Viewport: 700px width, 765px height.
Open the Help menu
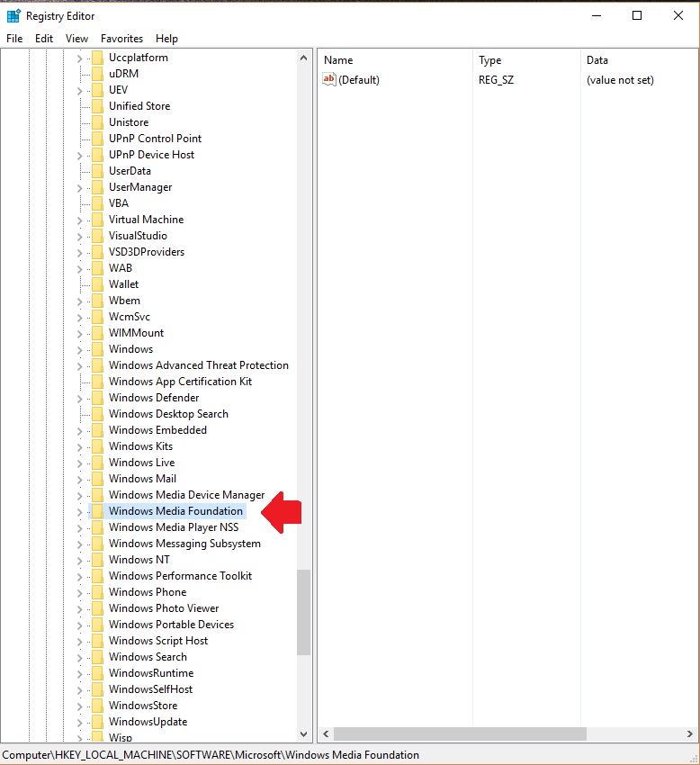(166, 39)
